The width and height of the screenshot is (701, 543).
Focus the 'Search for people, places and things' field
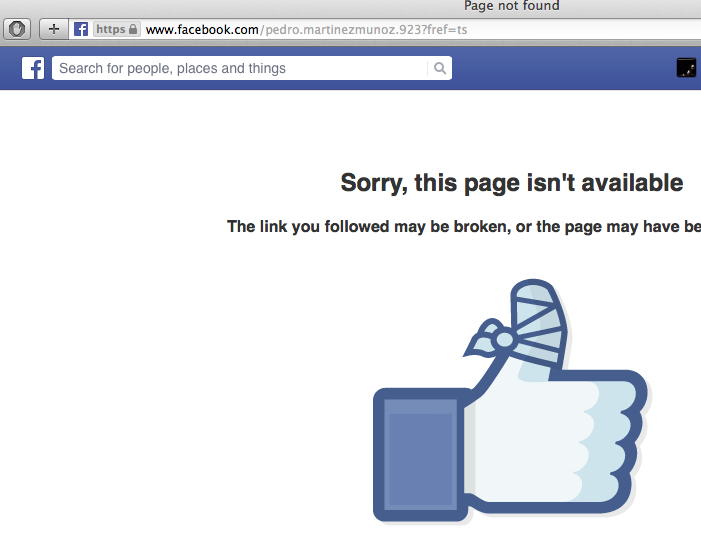point(239,68)
